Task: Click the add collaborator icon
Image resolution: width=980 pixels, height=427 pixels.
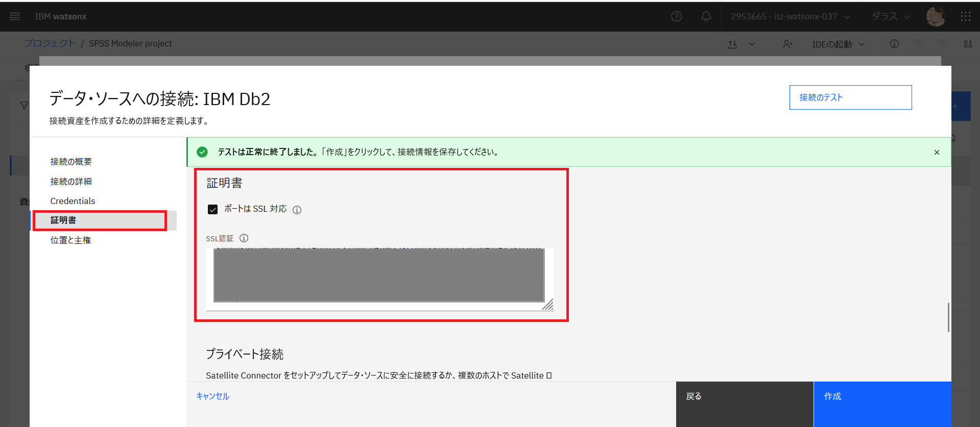Action: (788, 44)
